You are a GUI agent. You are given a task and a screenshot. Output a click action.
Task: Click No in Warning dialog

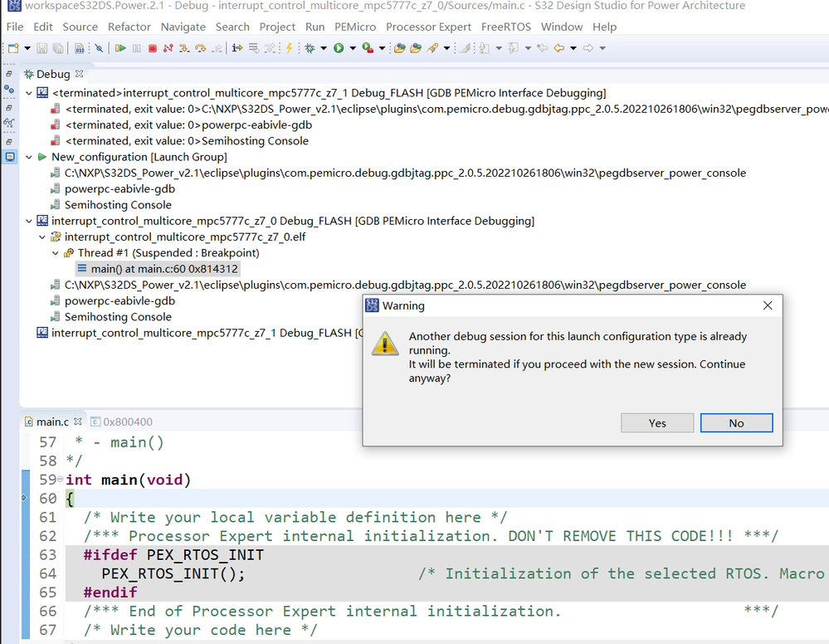pos(737,423)
